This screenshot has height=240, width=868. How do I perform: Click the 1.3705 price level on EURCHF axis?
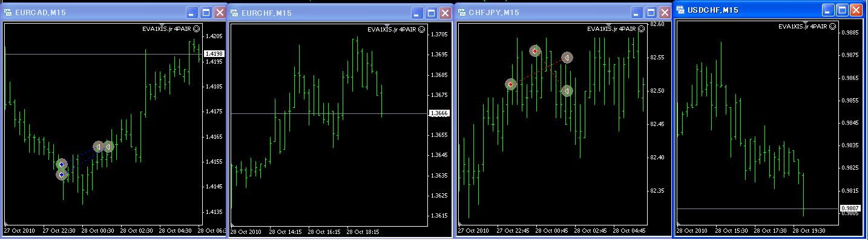coord(439,35)
